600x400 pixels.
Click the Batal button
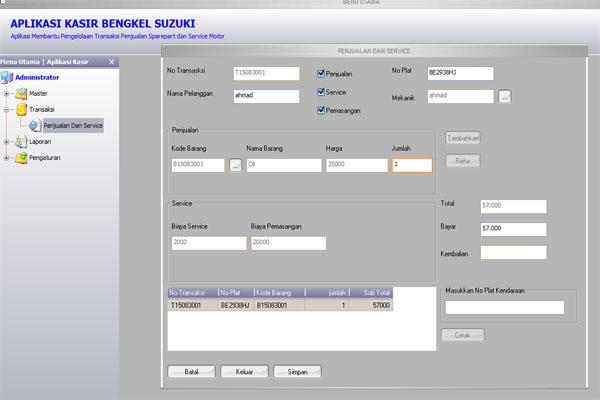pyautogui.click(x=192, y=372)
